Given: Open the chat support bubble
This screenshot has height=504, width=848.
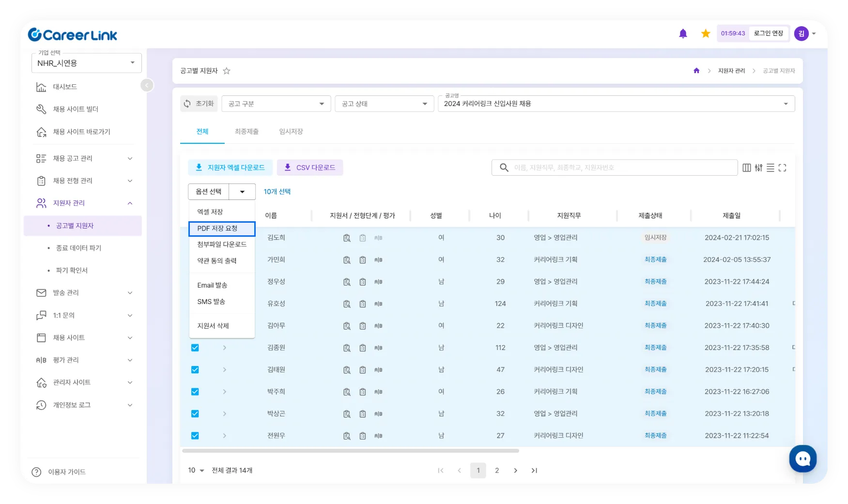Looking at the screenshot, I should pos(803,458).
